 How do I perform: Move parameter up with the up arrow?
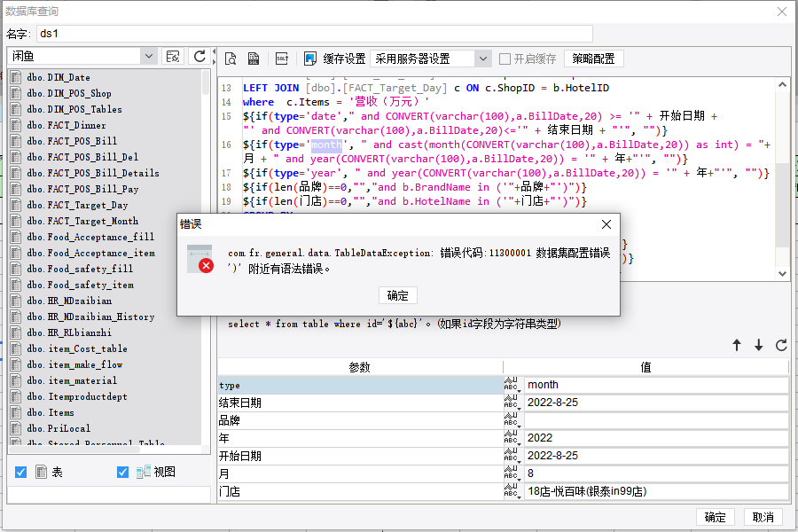click(x=736, y=346)
